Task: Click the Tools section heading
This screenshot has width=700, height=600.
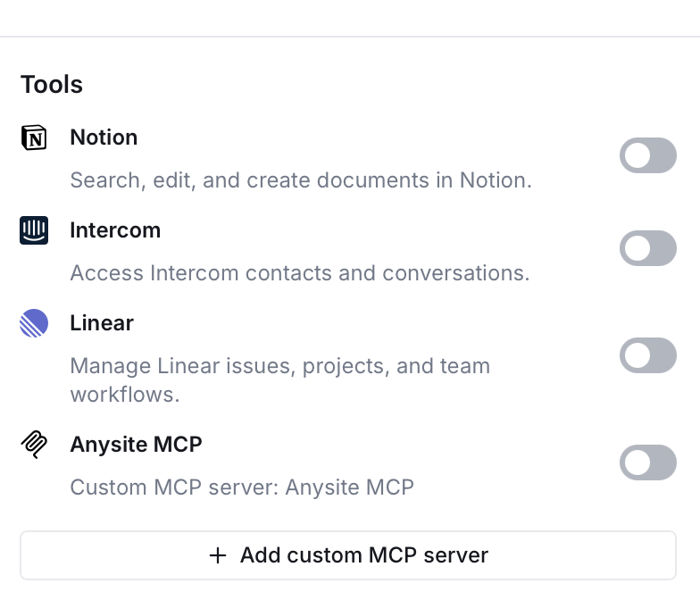Action: coord(52,85)
